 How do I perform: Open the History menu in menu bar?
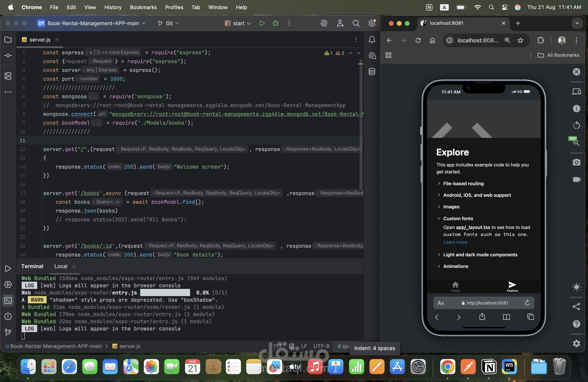[113, 7]
